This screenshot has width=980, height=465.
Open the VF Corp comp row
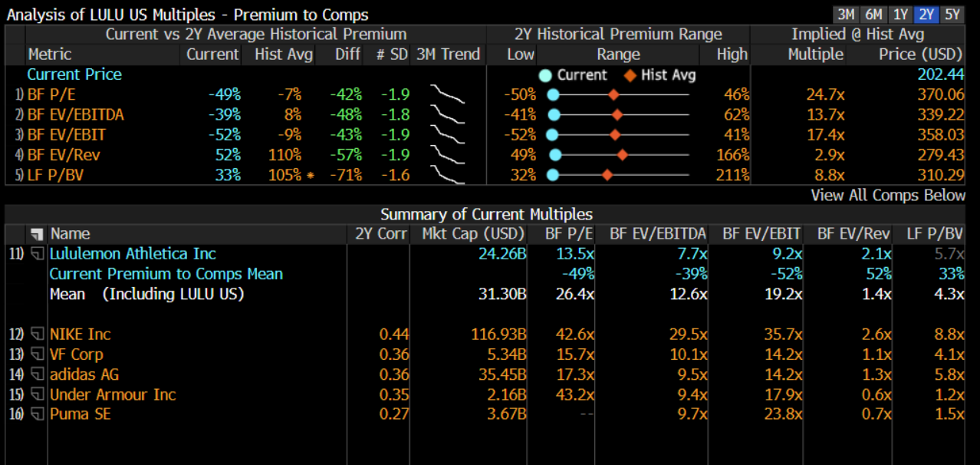click(x=76, y=355)
